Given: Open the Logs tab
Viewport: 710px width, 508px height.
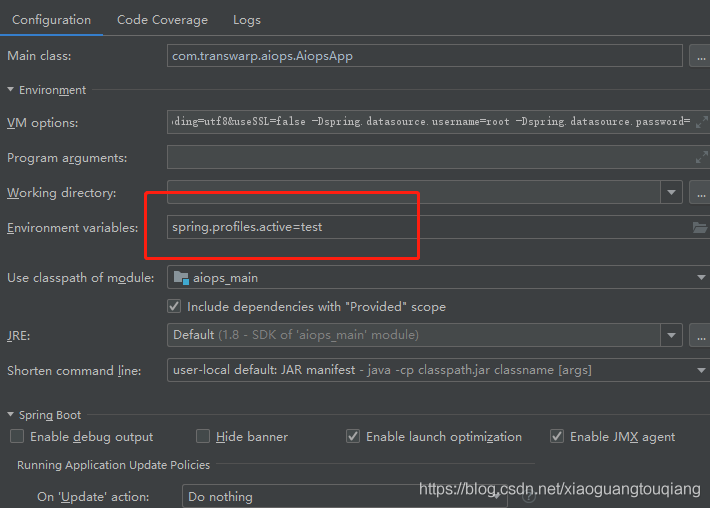Looking at the screenshot, I should coord(247,20).
